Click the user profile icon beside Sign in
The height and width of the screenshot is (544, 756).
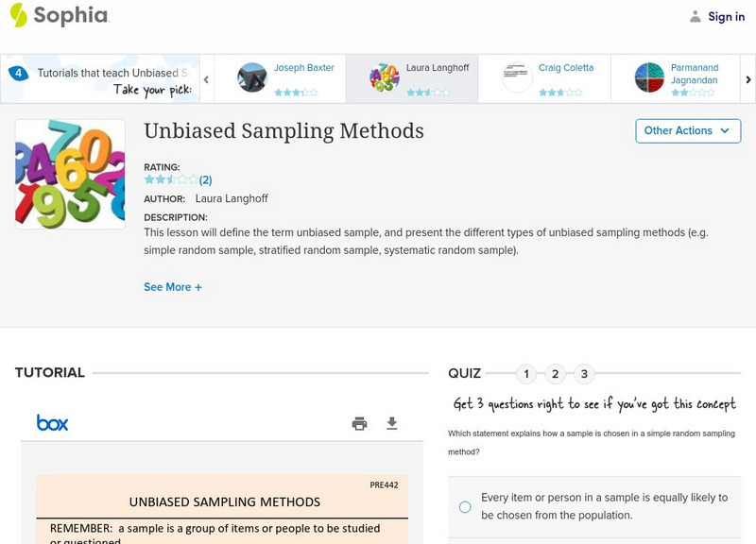pos(696,16)
